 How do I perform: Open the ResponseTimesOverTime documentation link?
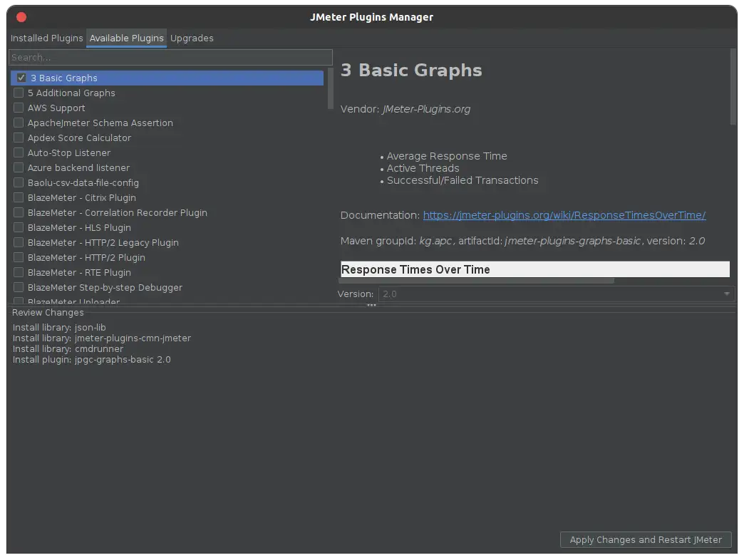[x=564, y=215]
